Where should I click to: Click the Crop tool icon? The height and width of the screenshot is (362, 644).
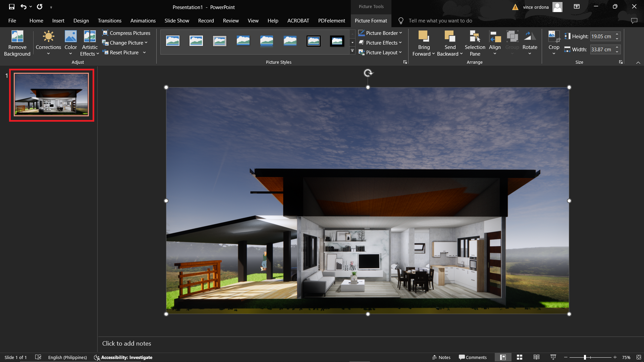coord(554,36)
